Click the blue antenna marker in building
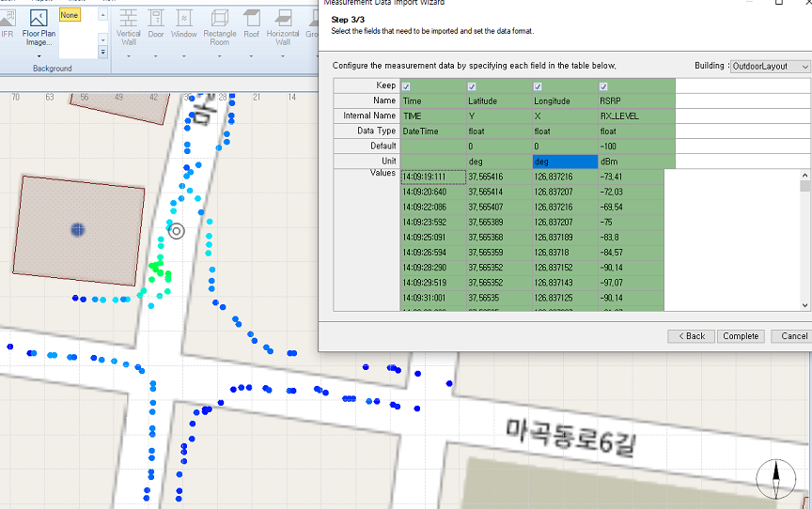Screen dimensions: 812x509 (x=78, y=230)
